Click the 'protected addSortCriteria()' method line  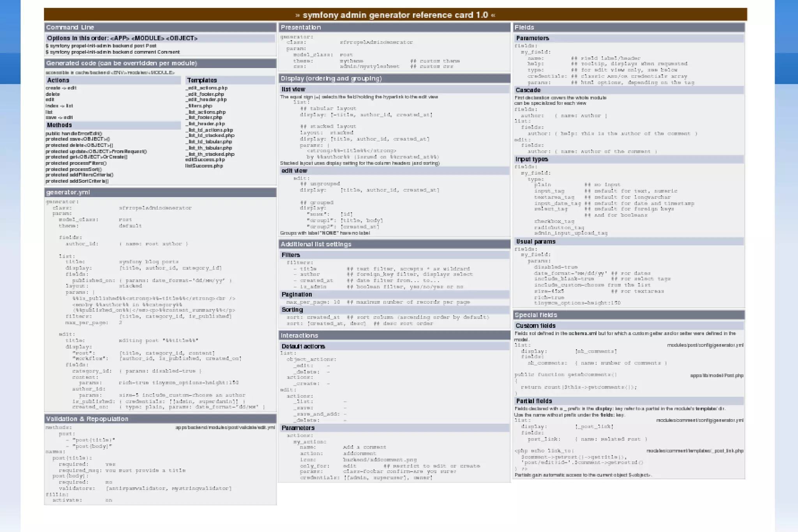(x=77, y=181)
